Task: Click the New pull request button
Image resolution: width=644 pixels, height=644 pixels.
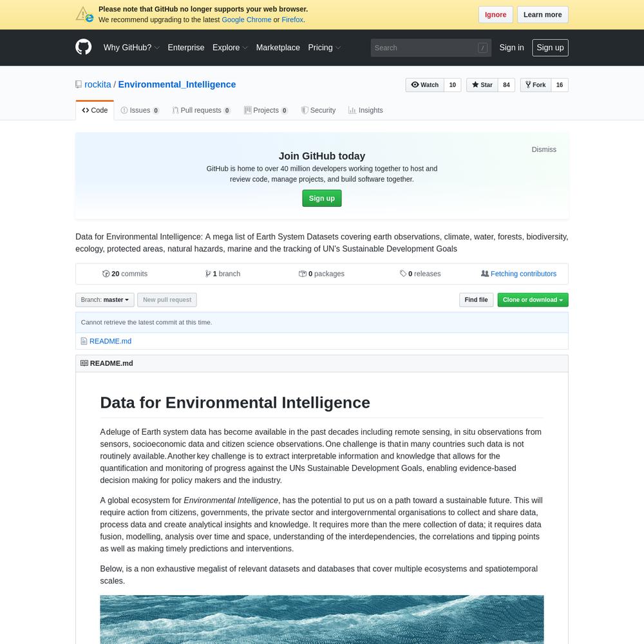Action: click(167, 300)
